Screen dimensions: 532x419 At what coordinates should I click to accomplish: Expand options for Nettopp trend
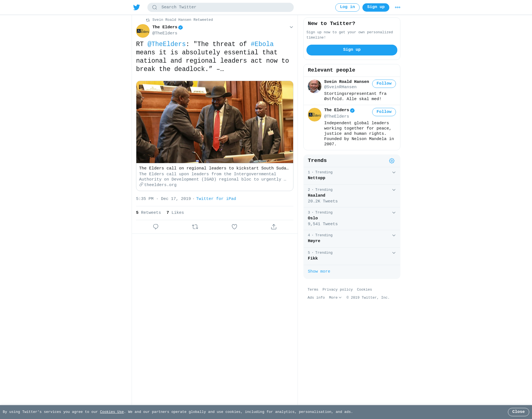tap(394, 172)
